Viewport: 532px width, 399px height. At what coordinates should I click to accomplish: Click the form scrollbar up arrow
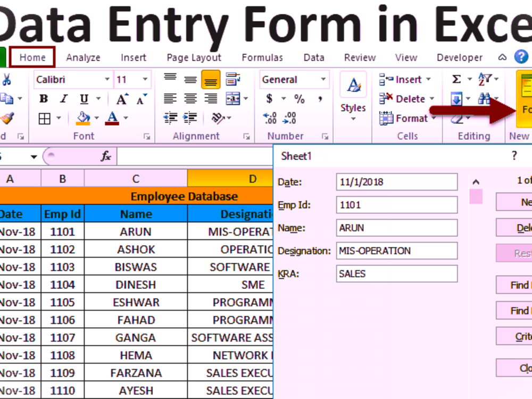point(476,182)
